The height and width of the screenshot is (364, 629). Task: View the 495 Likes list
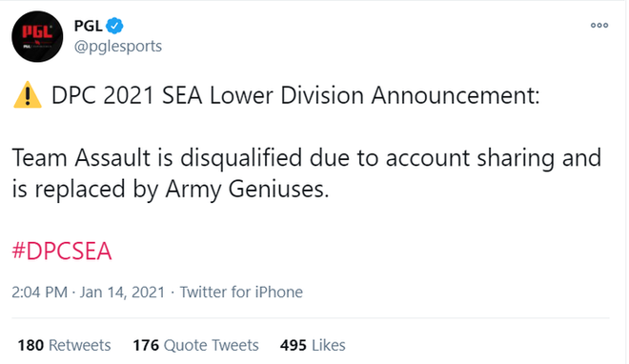pyautogui.click(x=313, y=345)
